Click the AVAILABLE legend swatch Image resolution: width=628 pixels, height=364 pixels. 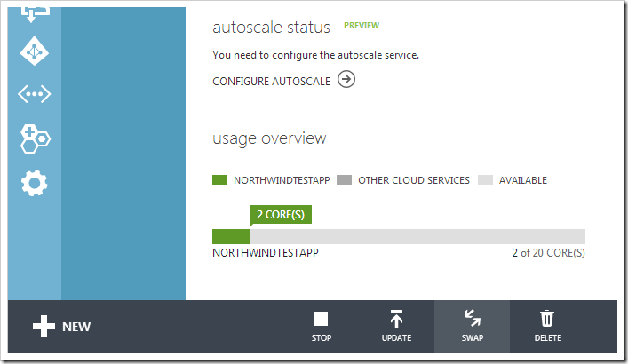(485, 180)
